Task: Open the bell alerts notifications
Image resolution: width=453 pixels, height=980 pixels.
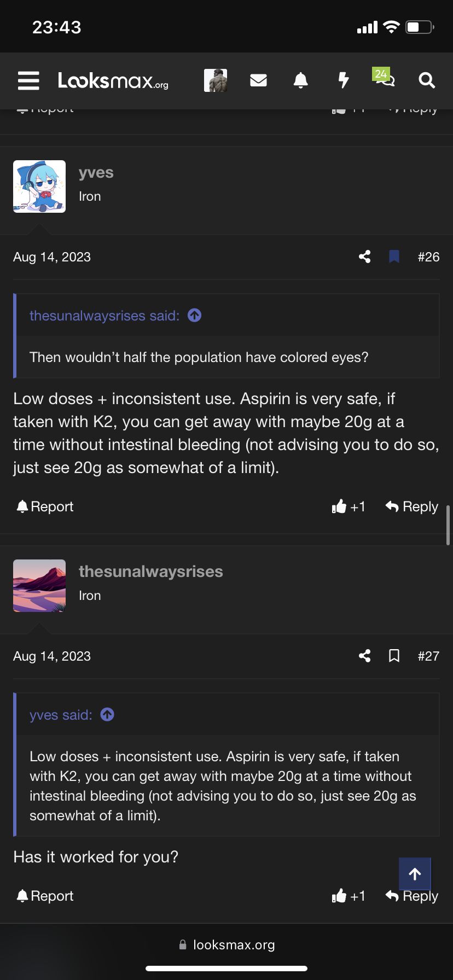Action: point(300,80)
